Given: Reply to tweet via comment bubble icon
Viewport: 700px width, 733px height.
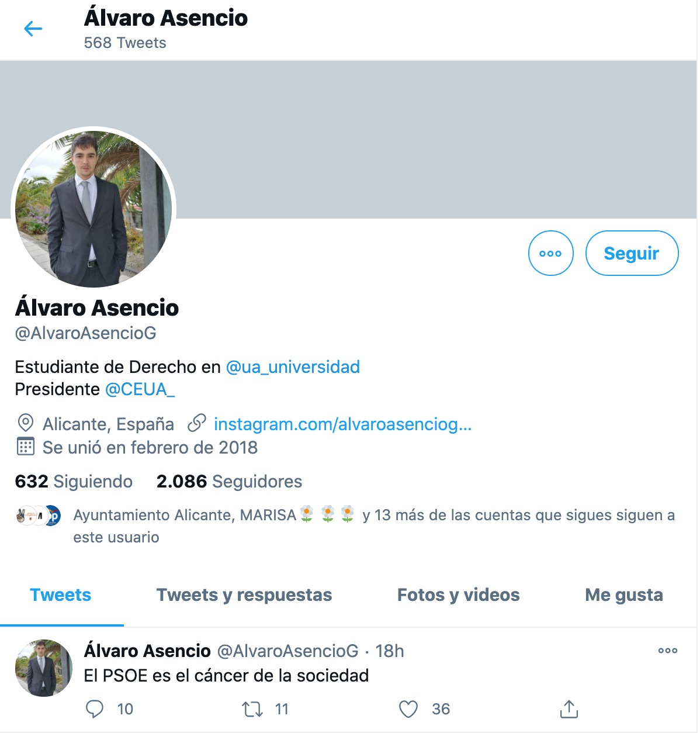Looking at the screenshot, I should 95,709.
